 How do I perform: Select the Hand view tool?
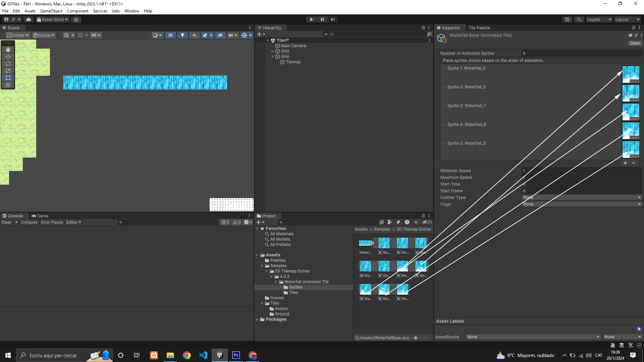tap(8, 50)
